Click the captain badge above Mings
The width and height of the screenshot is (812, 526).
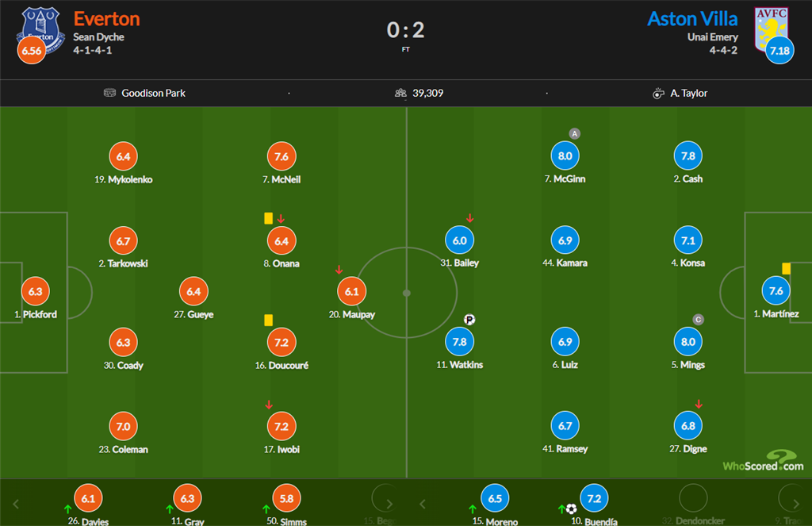tap(698, 320)
